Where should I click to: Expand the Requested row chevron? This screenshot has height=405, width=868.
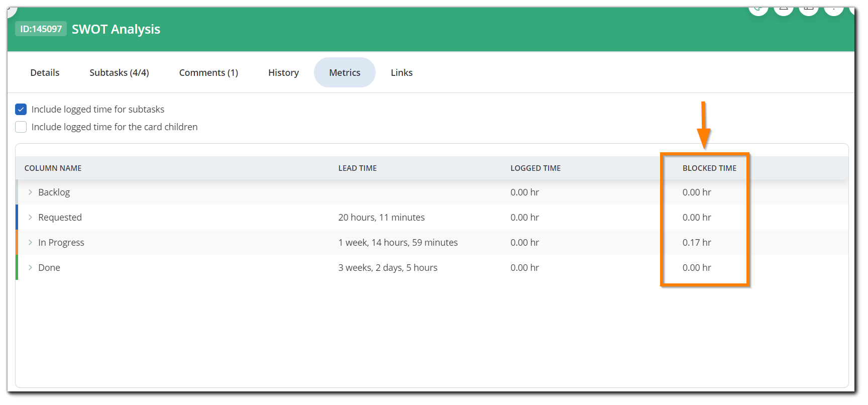click(x=30, y=217)
